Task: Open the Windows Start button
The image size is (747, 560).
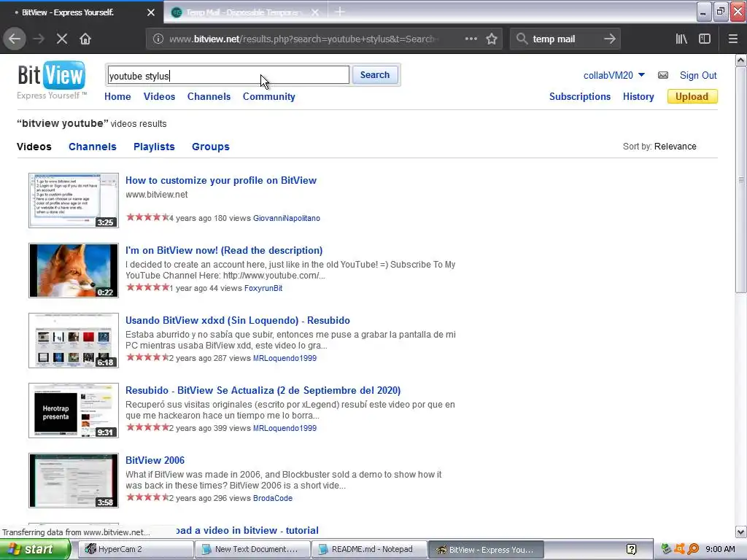Action: click(34, 550)
